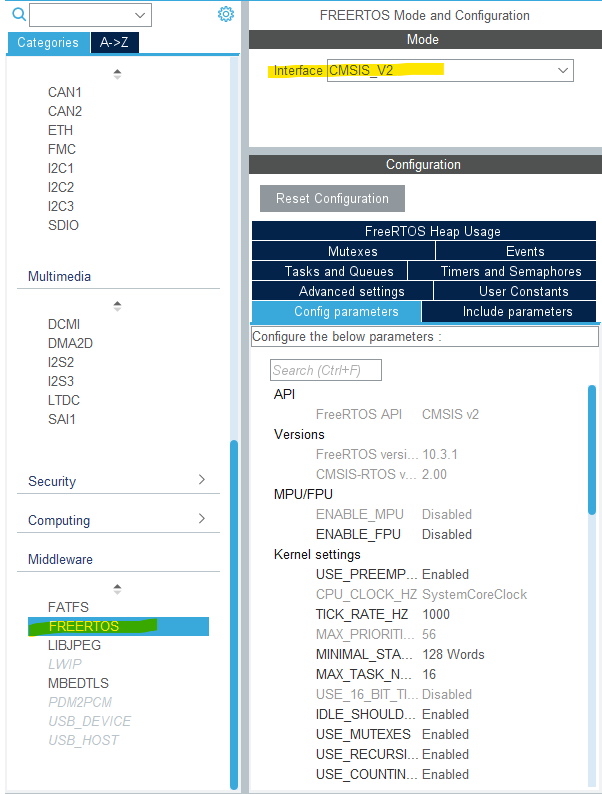Select I2C1 peripheral
This screenshot has width=602, height=794.
pyautogui.click(x=61, y=168)
